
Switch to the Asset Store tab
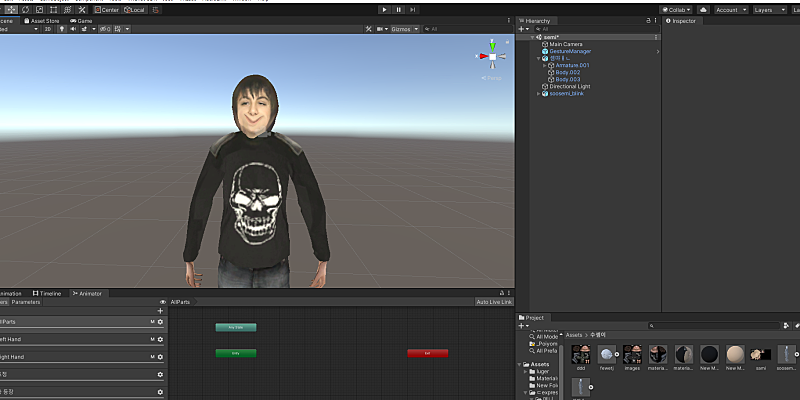click(45, 20)
